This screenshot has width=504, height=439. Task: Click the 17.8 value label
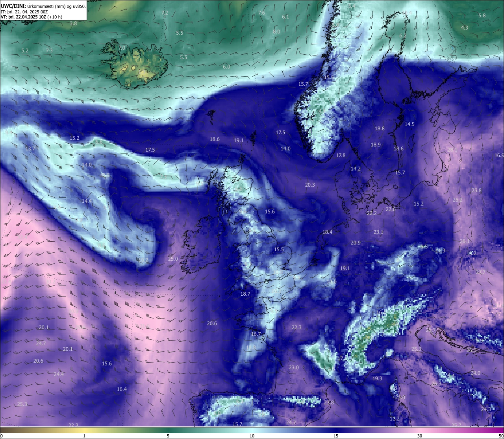click(x=341, y=155)
